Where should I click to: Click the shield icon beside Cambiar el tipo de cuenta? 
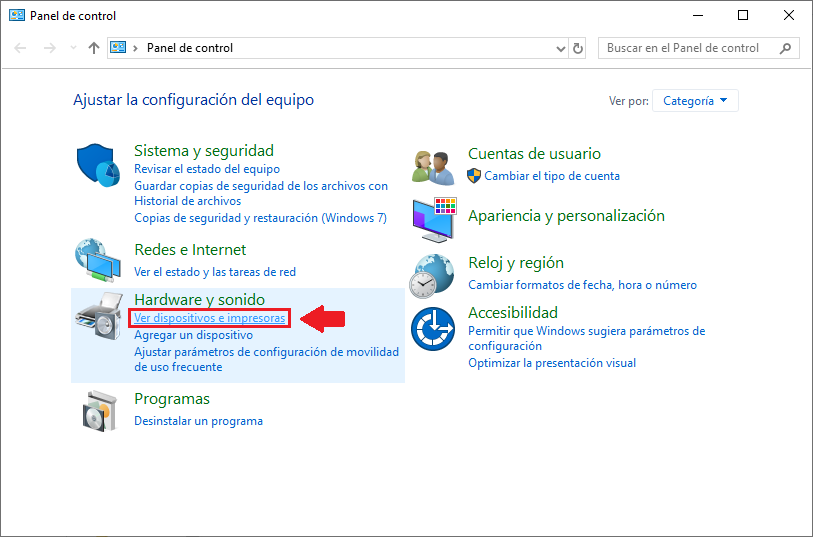click(474, 176)
